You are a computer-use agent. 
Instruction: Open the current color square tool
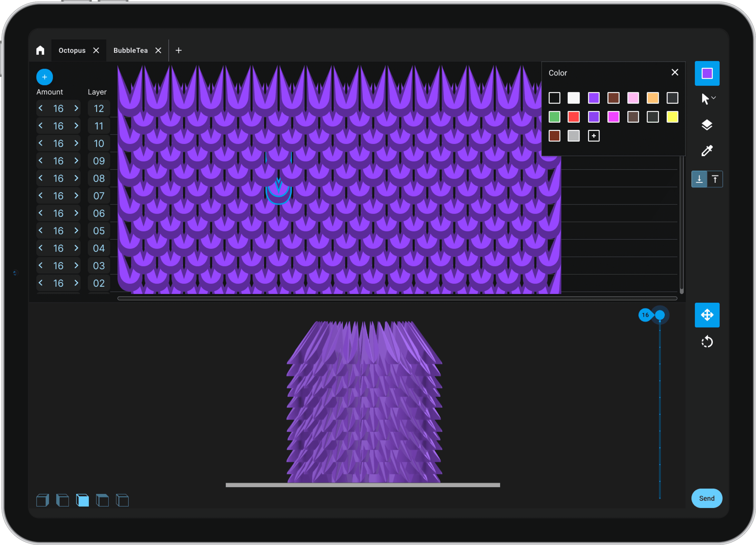[707, 73]
